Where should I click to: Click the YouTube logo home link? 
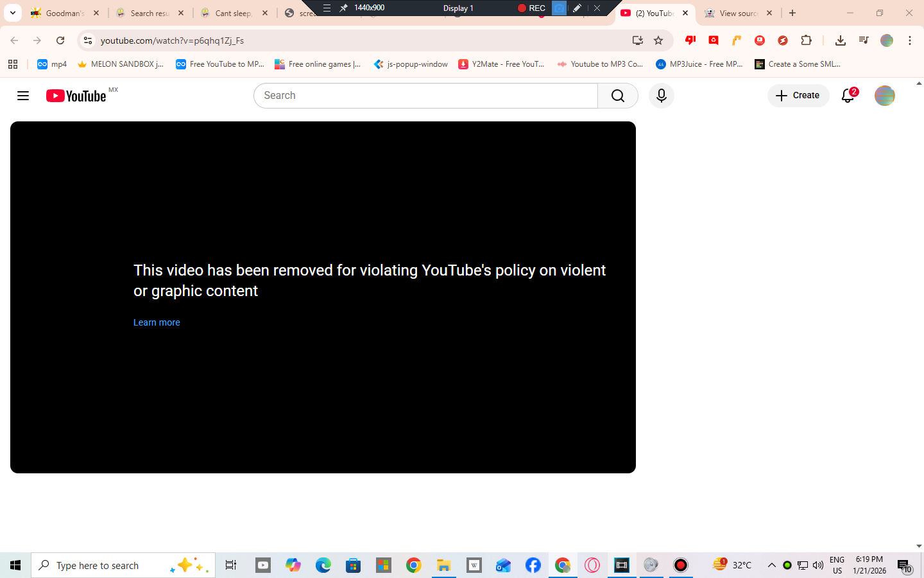pos(76,96)
